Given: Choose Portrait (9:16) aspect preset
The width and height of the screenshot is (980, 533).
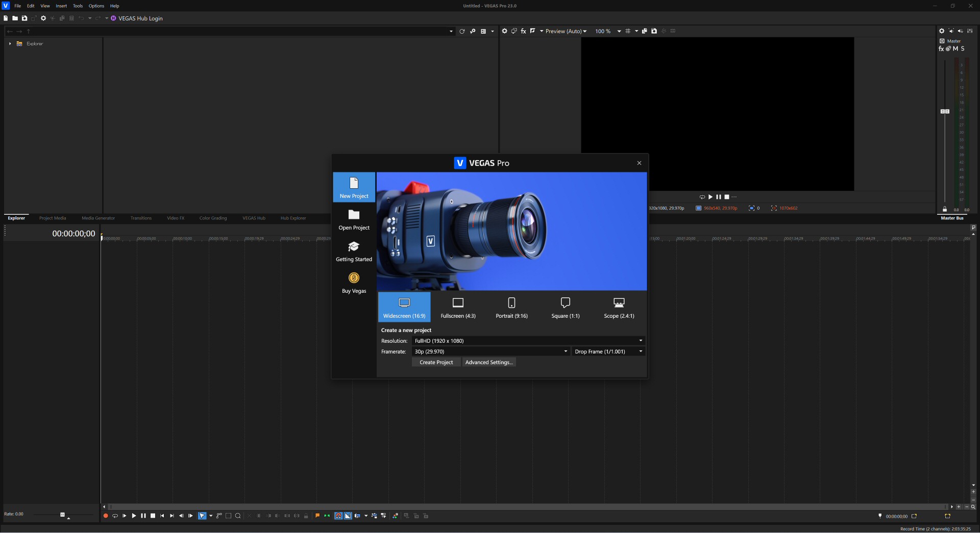Looking at the screenshot, I should (512, 307).
